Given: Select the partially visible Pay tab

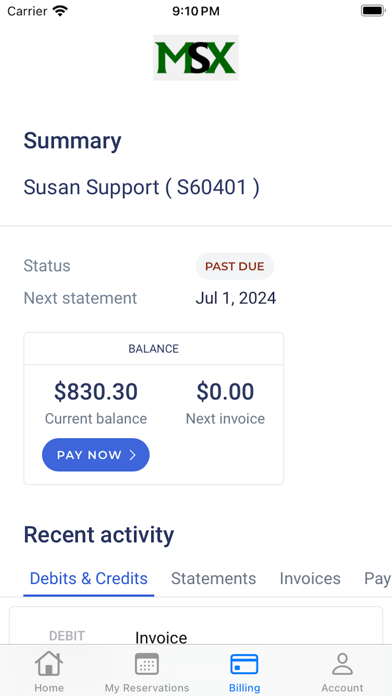Looking at the screenshot, I should point(377,578).
